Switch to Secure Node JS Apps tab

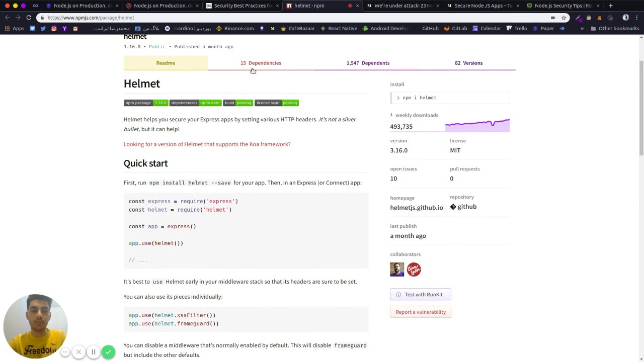pos(482,6)
